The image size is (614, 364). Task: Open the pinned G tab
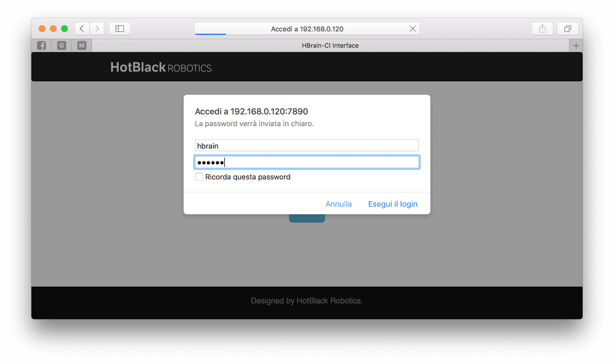61,45
